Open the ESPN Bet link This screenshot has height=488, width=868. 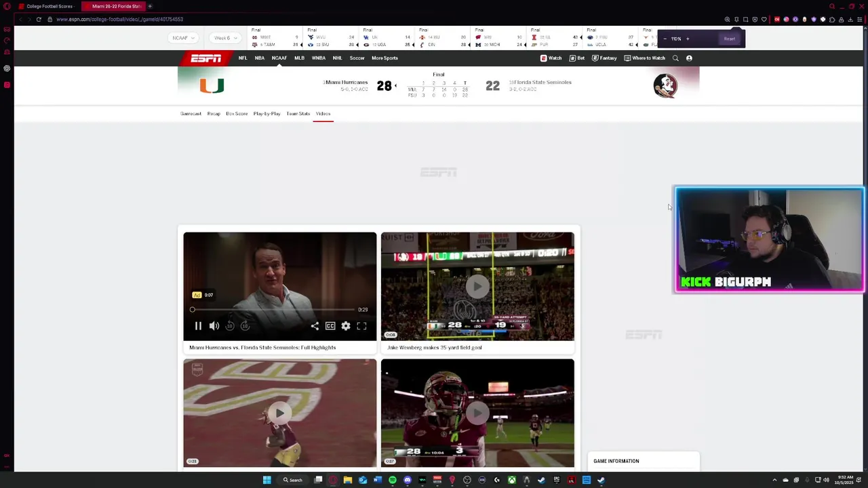pyautogui.click(x=577, y=58)
